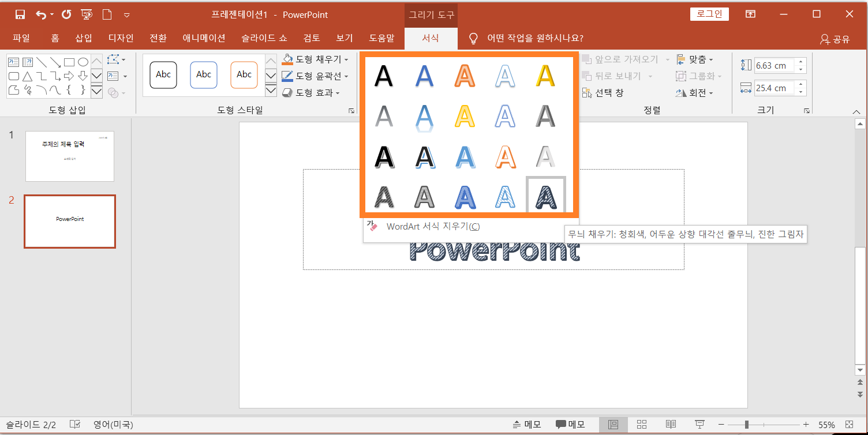Open the 크기 size dialog launcher

807,111
